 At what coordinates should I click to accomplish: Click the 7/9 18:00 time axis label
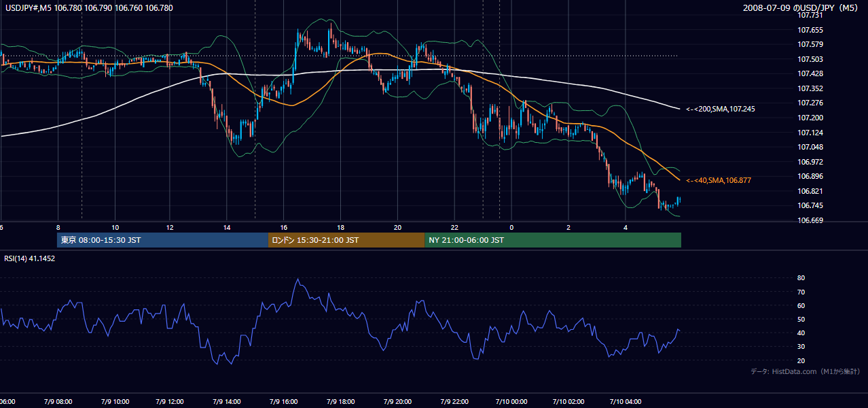point(341,402)
